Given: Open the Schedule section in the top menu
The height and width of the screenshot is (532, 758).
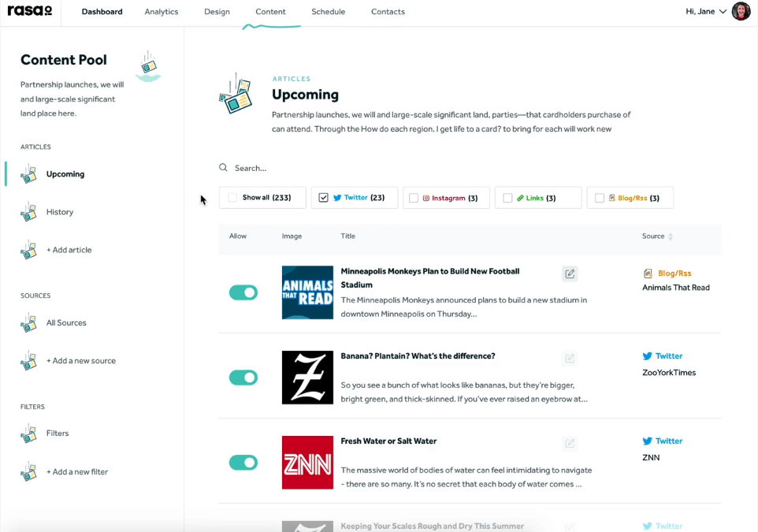Looking at the screenshot, I should [328, 12].
